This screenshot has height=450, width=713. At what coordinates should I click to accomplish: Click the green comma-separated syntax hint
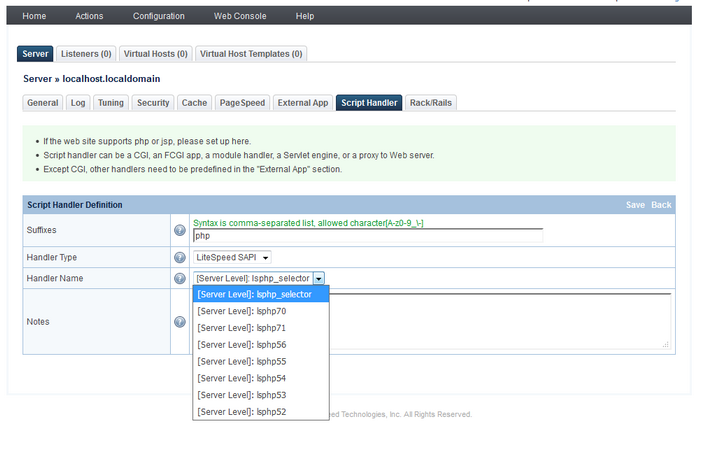[308, 223]
